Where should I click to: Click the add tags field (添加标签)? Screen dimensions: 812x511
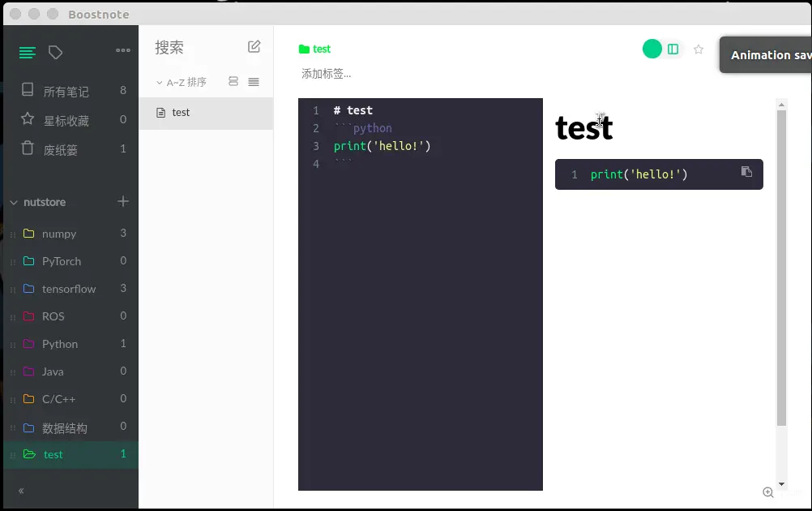pyautogui.click(x=327, y=74)
